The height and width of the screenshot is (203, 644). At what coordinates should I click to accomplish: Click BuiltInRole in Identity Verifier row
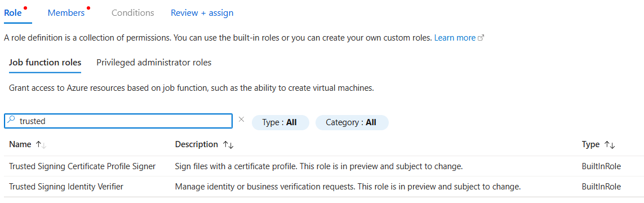pyautogui.click(x=601, y=187)
